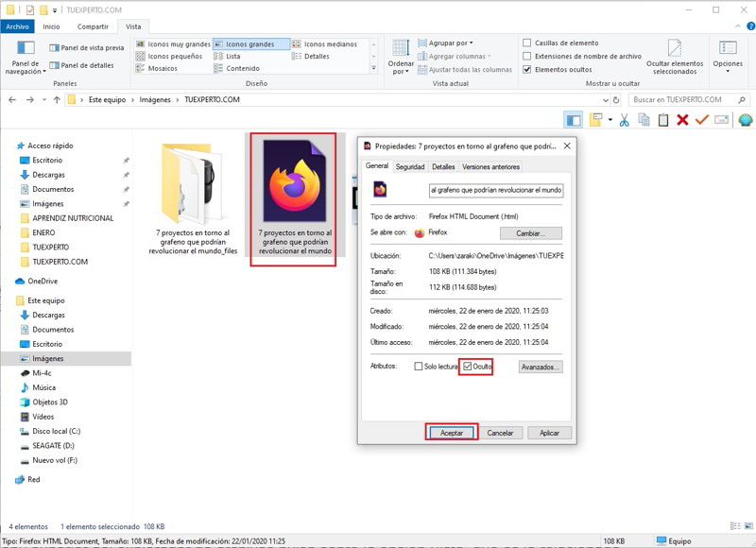756x548 pixels.
Task: Switch to the Seguridad tab in Propiedades
Action: [410, 167]
